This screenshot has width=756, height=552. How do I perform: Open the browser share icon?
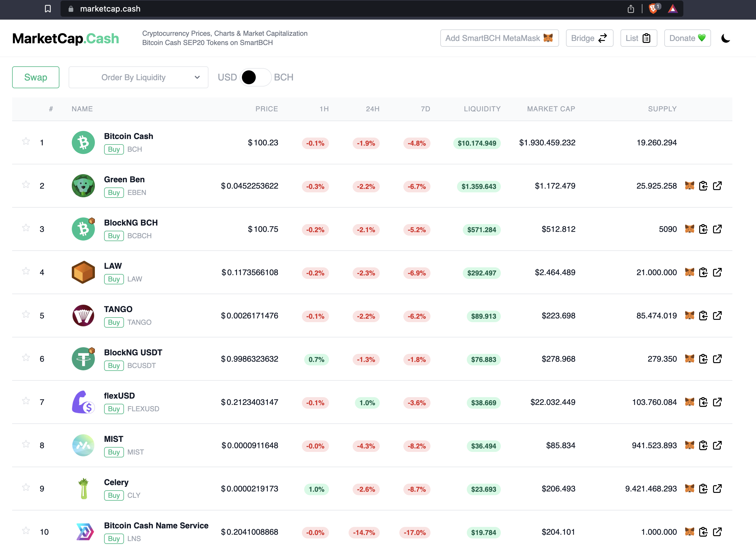click(x=630, y=9)
